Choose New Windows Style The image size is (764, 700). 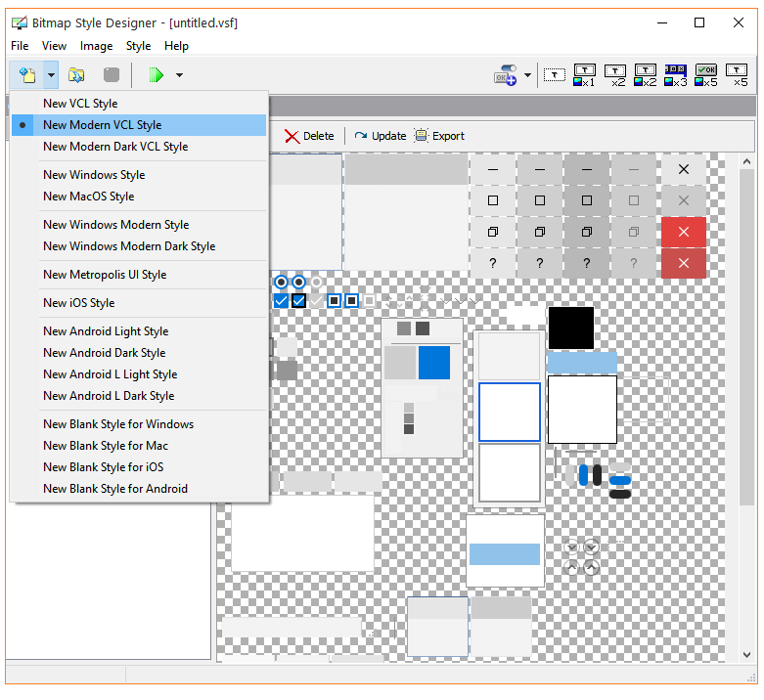point(139,175)
